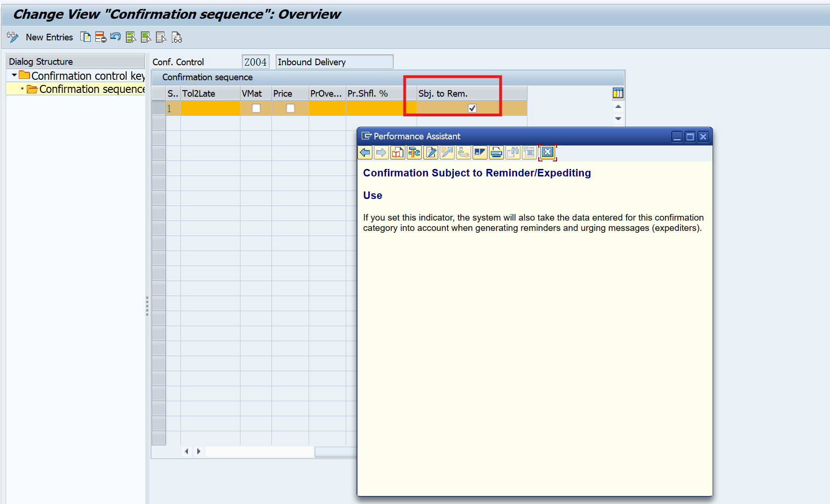The width and height of the screenshot is (830, 504).
Task: Click the Pr.Shfl. % column header
Action: tap(381, 93)
